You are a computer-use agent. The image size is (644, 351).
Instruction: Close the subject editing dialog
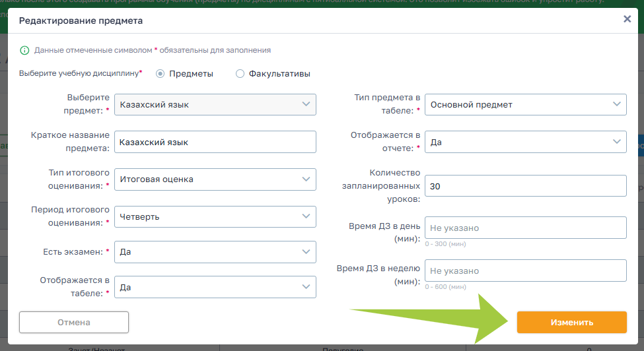pyautogui.click(x=627, y=19)
